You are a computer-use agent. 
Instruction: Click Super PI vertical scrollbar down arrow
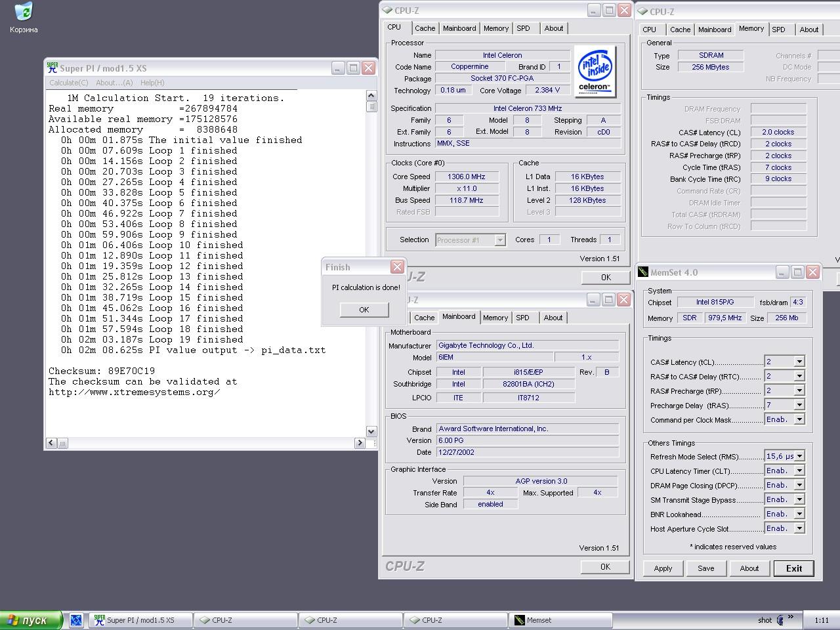point(371,431)
